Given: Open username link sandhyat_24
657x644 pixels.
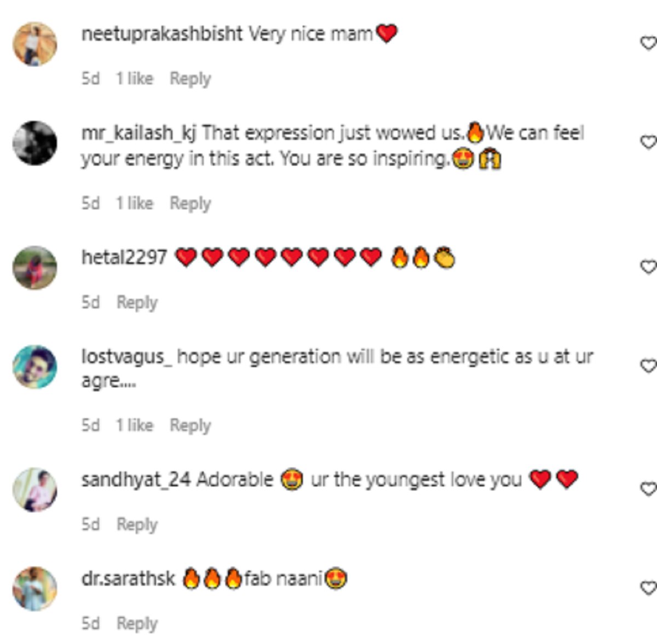Looking at the screenshot, I should pyautogui.click(x=136, y=480).
